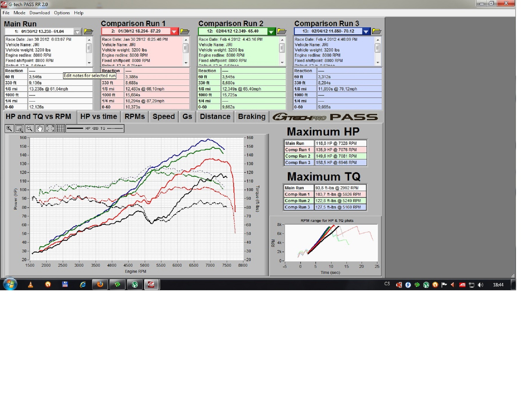Image resolution: width=532 pixels, height=399 pixels.
Task: Click the RPM range thumbnail plot
Action: 331,243
